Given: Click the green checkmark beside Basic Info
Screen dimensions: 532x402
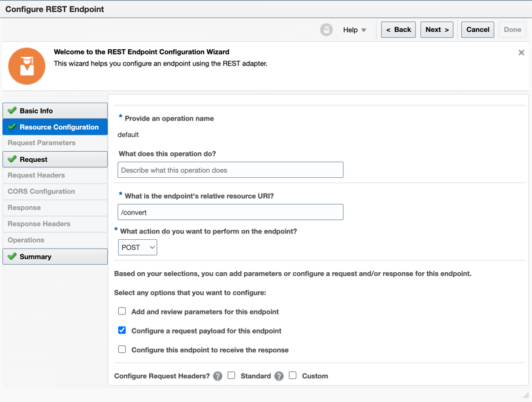Looking at the screenshot, I should coord(12,110).
